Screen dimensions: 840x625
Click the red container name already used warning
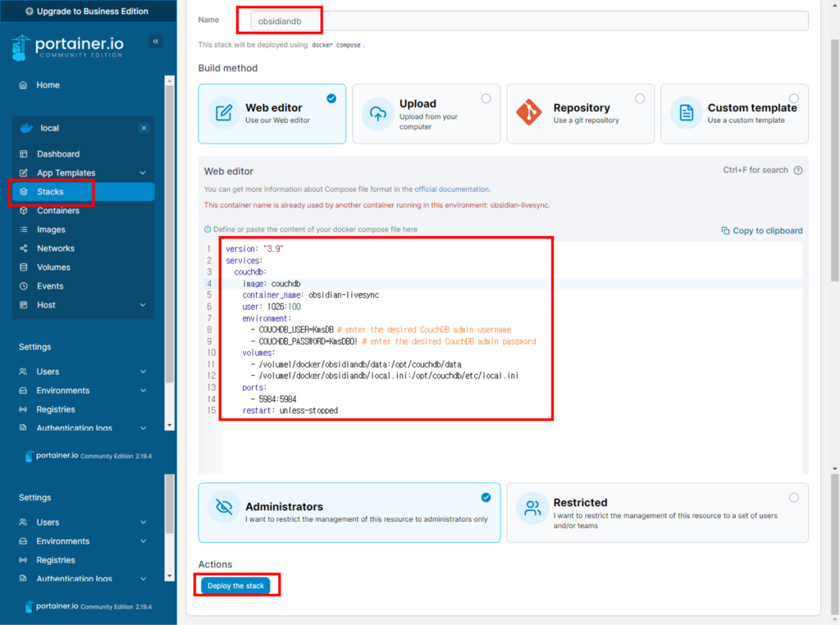click(377, 205)
